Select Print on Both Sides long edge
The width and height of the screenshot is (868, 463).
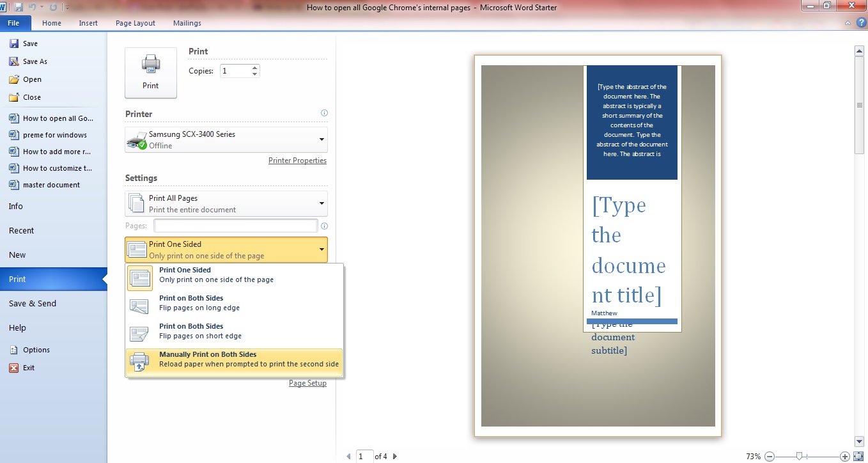[235, 306]
